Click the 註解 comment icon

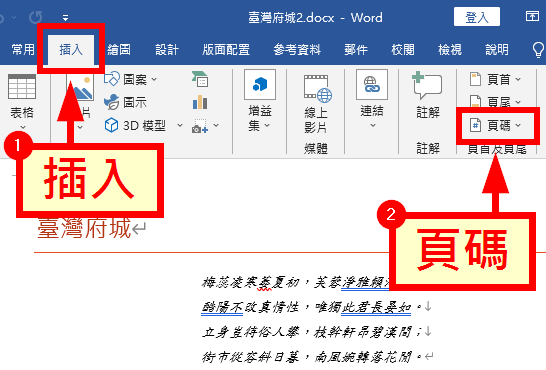coord(427,86)
